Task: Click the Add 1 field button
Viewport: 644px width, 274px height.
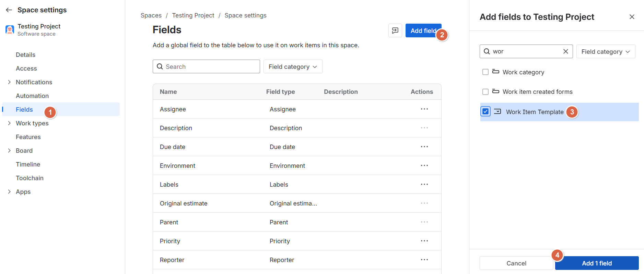Action: (x=597, y=263)
